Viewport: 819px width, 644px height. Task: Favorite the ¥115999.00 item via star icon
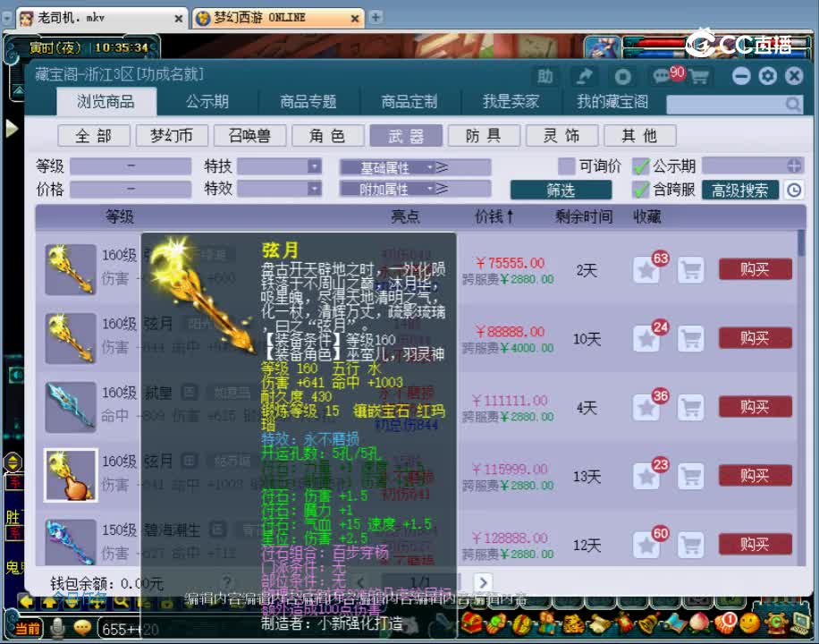coord(646,476)
